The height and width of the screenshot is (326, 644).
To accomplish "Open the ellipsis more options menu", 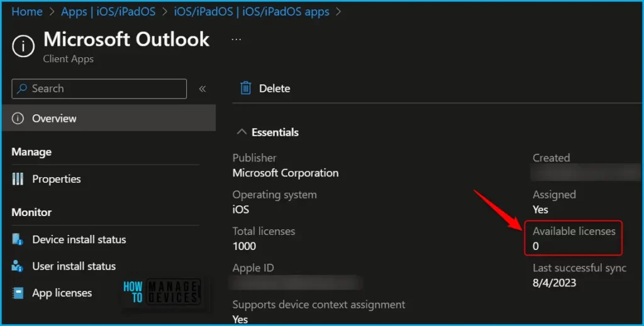I will point(236,39).
